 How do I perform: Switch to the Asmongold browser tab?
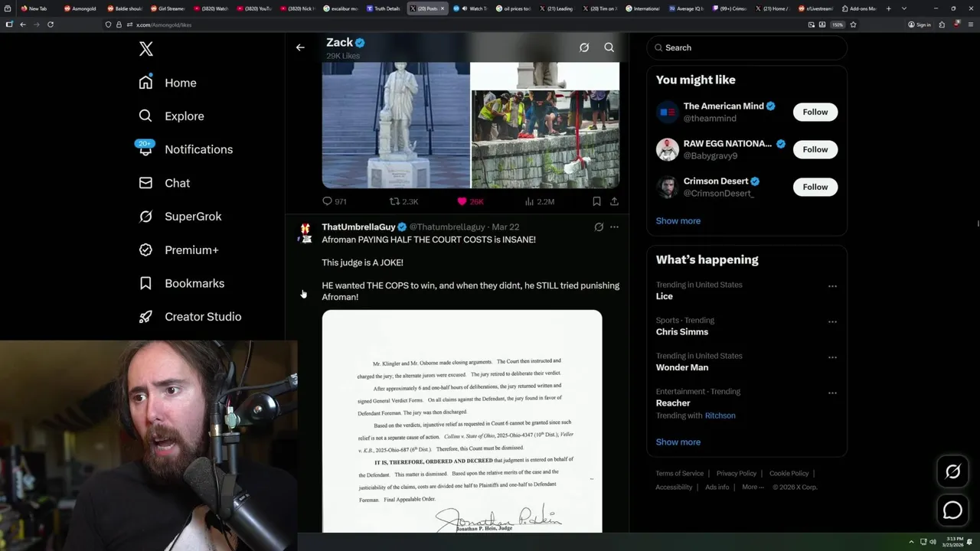tap(80, 8)
